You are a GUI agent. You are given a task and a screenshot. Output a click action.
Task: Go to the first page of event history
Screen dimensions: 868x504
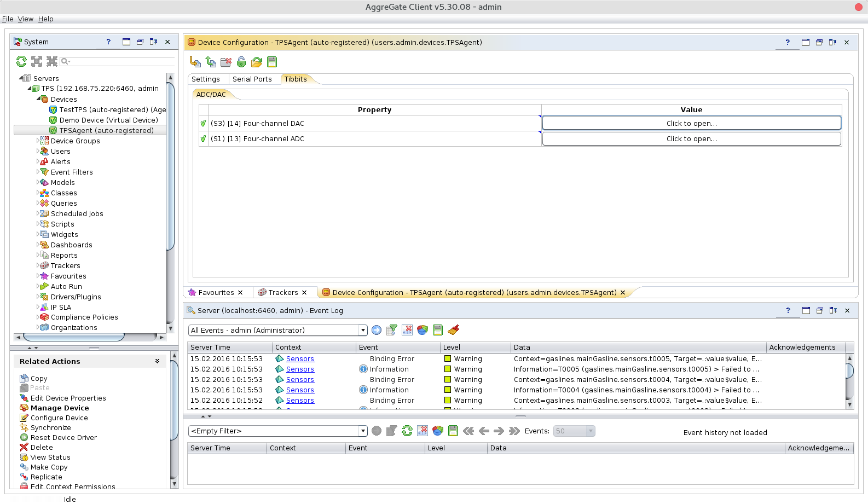[x=468, y=431]
